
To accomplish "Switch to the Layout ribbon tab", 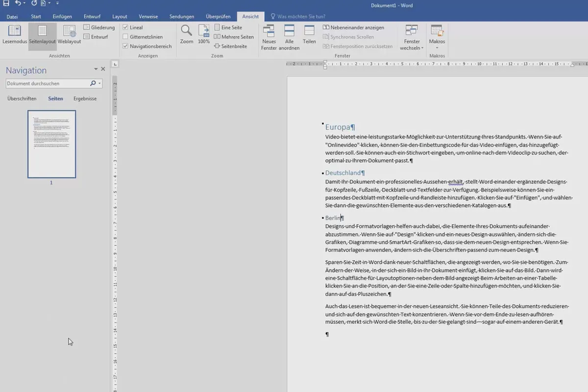I will [x=120, y=16].
